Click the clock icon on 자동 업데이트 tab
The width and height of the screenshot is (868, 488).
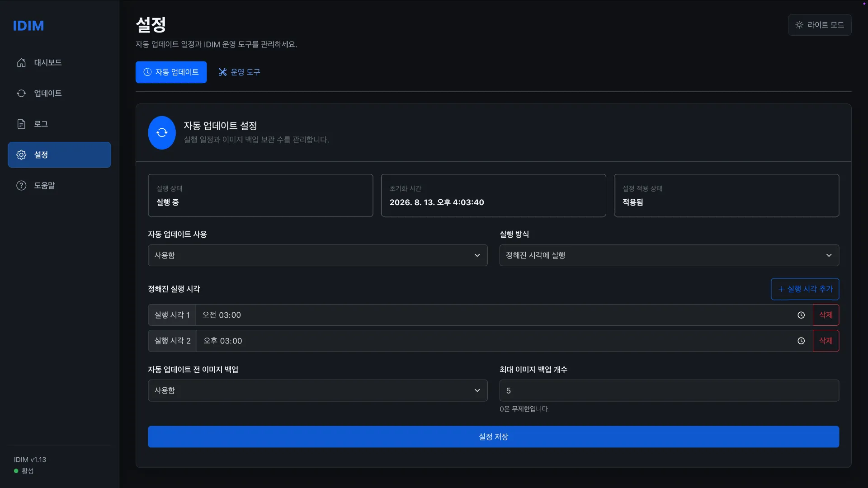(x=147, y=72)
